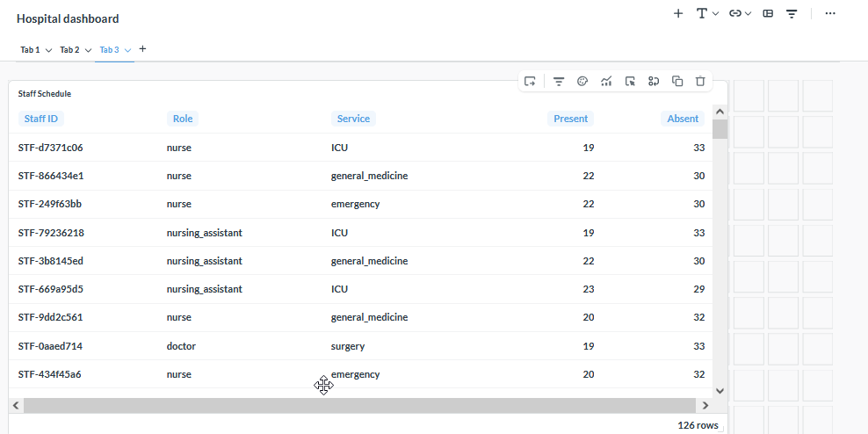868x434 pixels.
Task: Click the card resize handle at corner
Action: click(721, 429)
